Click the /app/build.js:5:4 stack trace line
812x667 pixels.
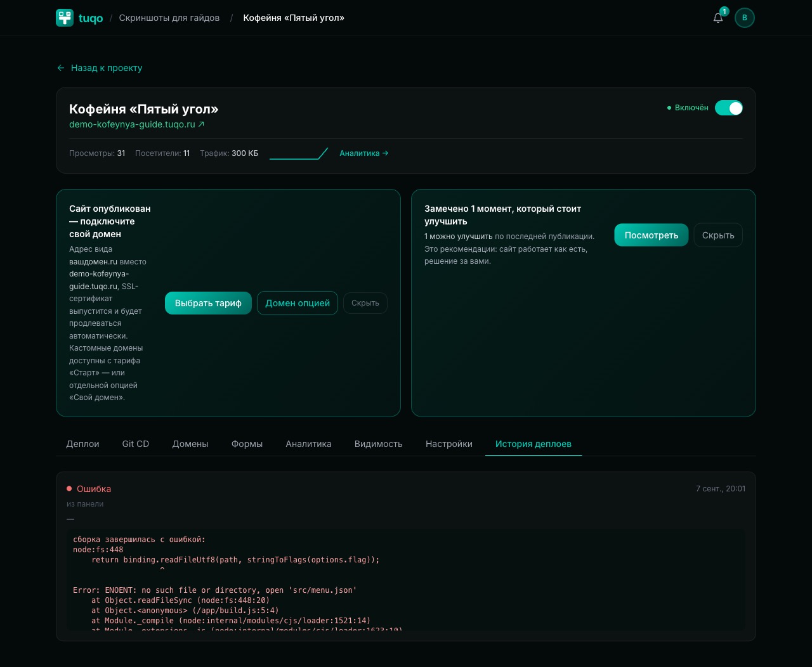point(185,611)
